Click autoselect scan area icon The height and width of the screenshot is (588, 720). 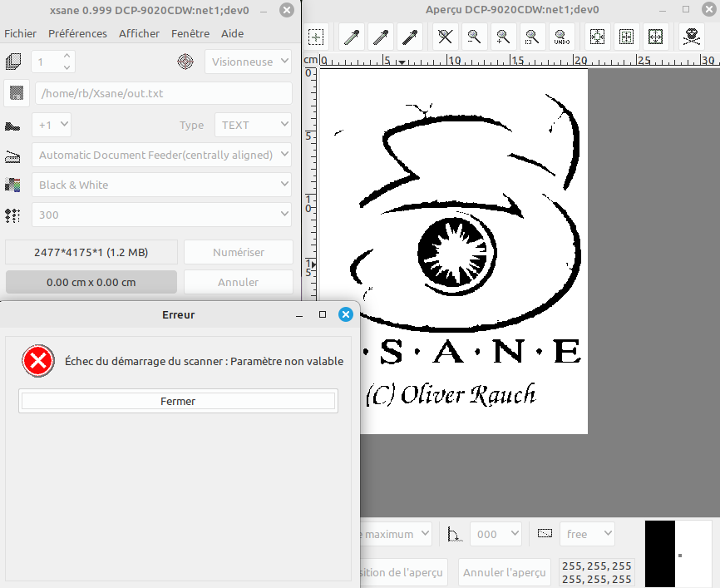coord(598,37)
